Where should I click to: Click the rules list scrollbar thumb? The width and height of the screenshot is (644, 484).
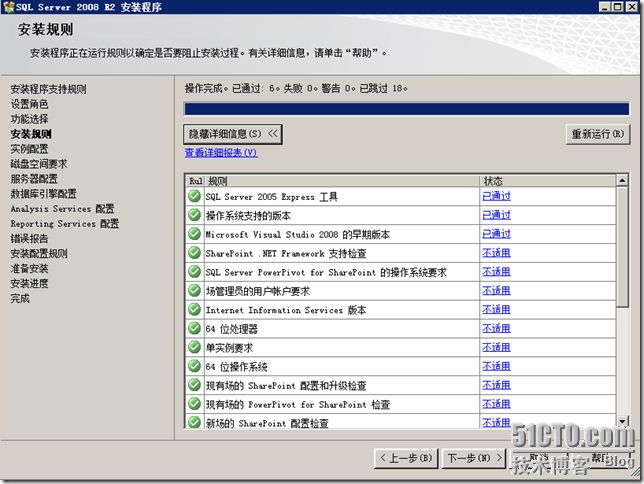point(622,247)
